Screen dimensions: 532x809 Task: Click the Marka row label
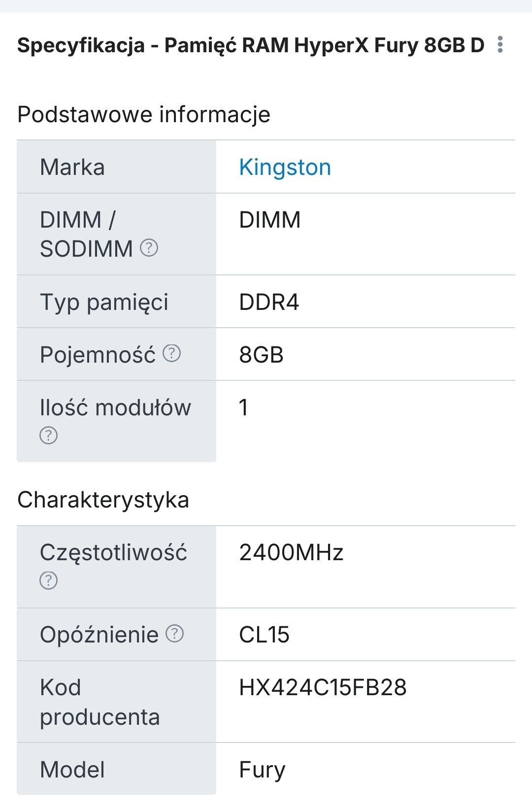coord(72,167)
